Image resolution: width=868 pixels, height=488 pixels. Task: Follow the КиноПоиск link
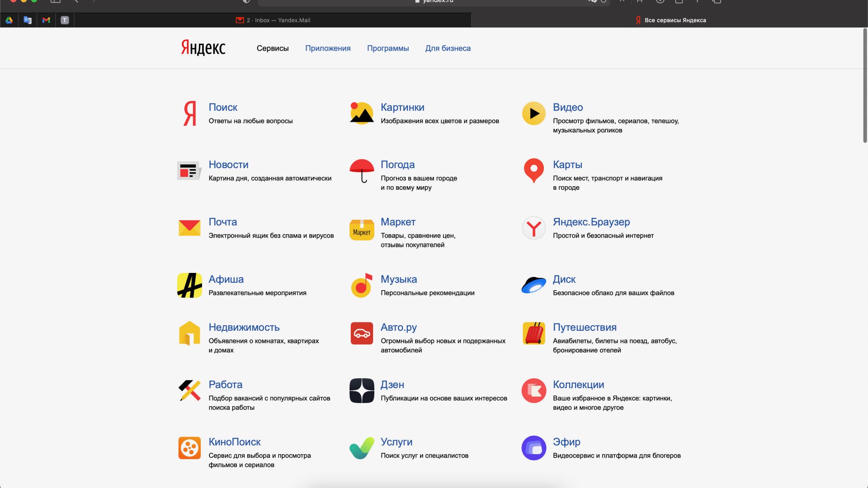click(x=235, y=442)
